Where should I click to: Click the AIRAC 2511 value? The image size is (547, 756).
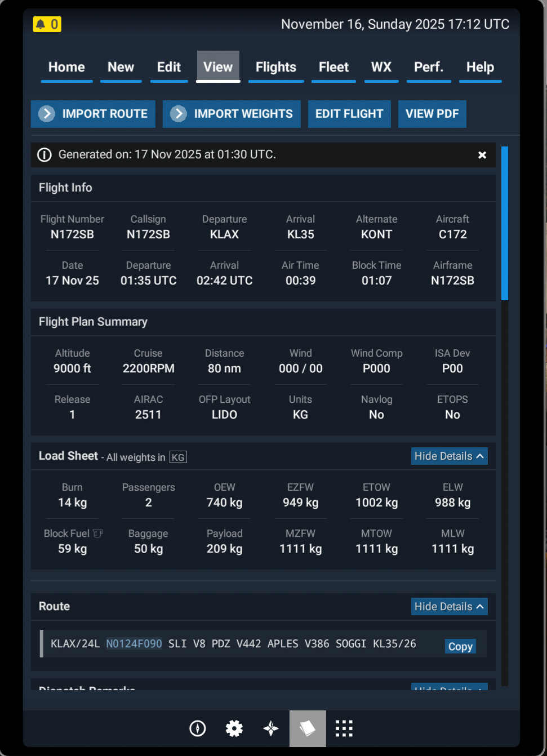click(x=148, y=415)
